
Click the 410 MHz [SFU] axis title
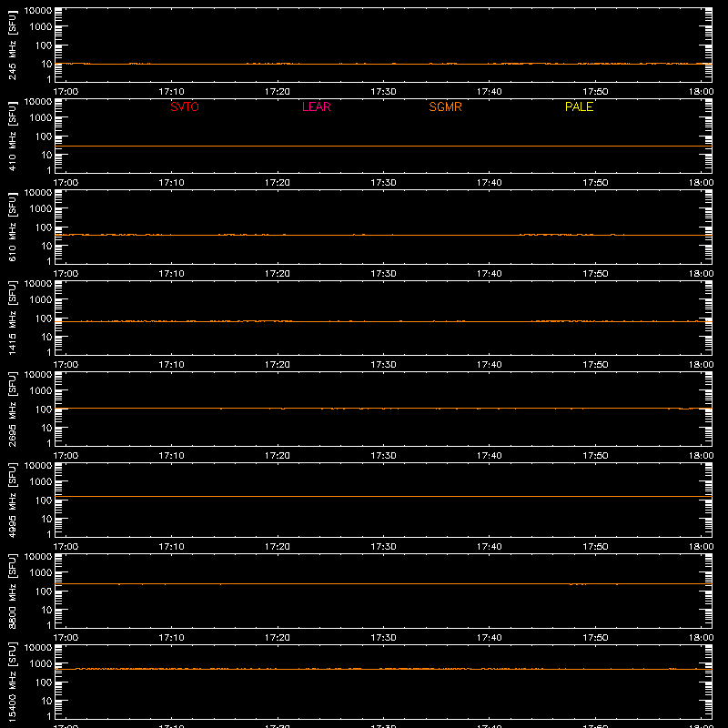pos(12,136)
